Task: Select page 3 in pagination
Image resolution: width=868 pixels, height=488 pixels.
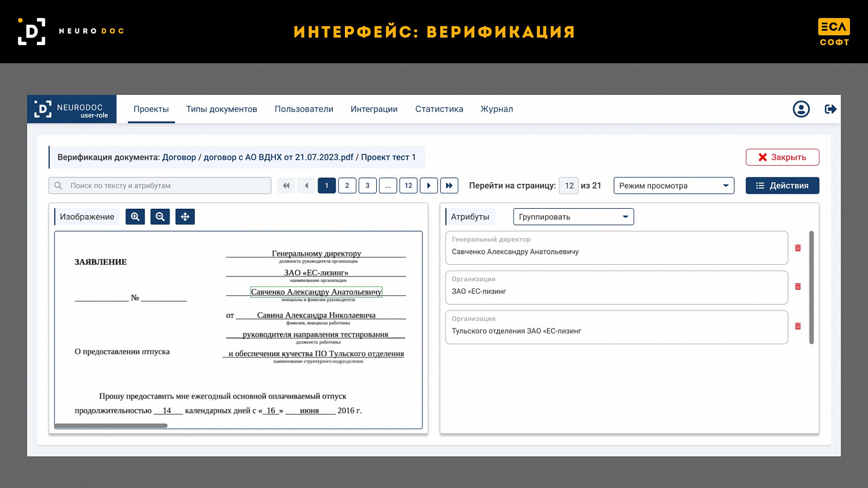Action: 367,186
